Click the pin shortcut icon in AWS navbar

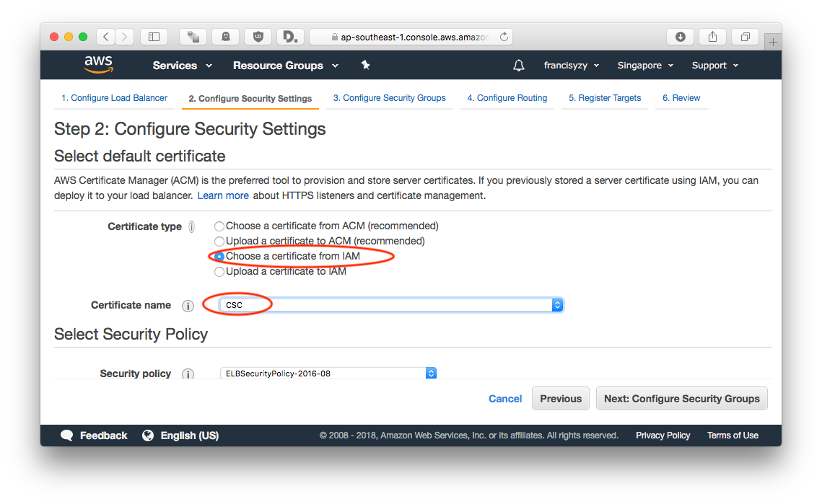[x=365, y=65]
